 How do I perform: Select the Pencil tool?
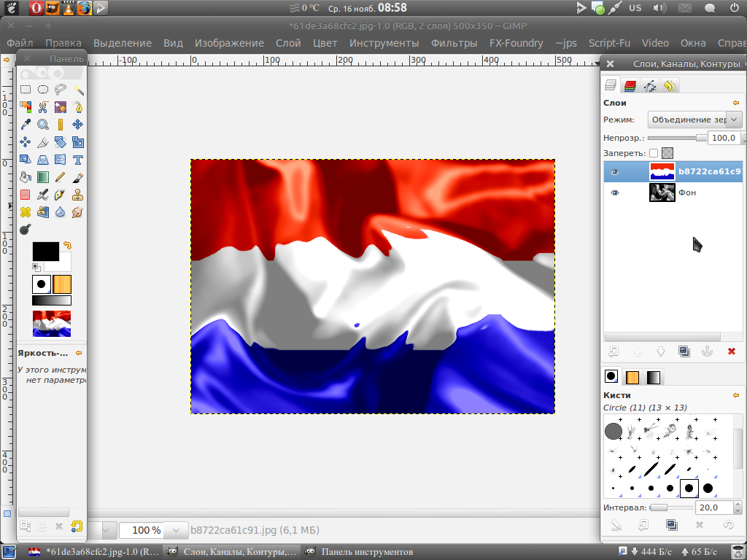pyautogui.click(x=61, y=178)
